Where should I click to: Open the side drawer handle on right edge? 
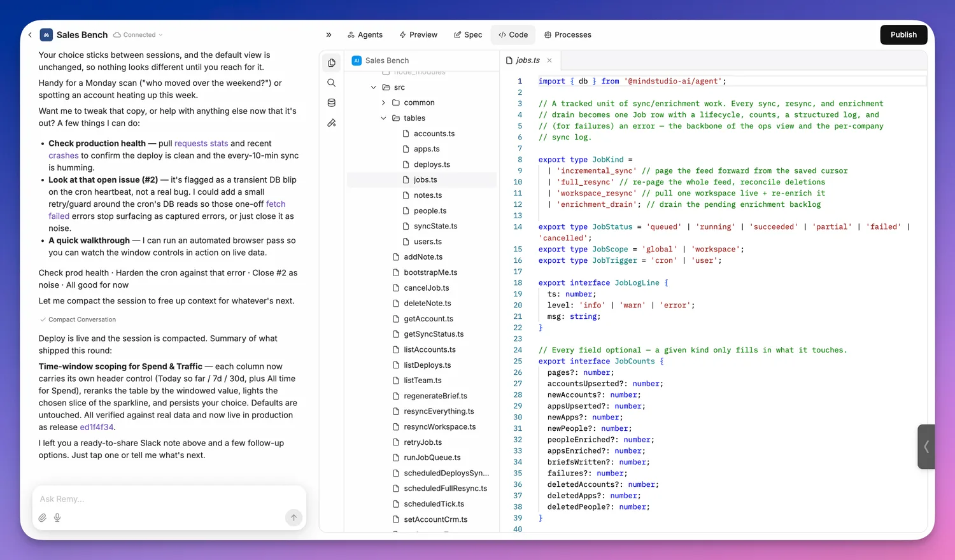tap(926, 447)
